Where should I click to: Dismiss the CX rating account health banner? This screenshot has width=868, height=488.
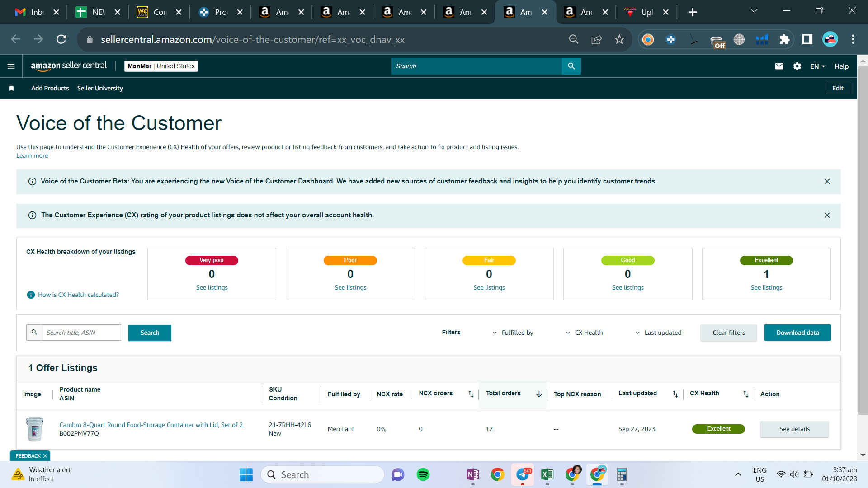point(827,216)
